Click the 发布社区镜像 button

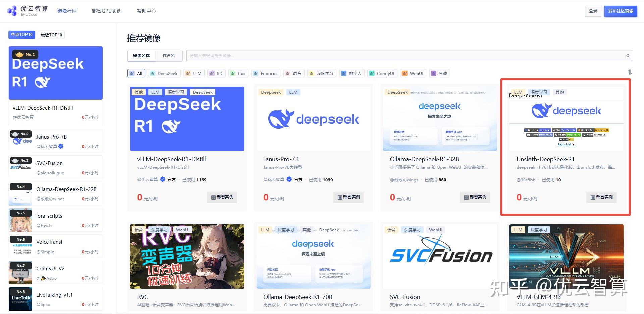click(x=620, y=11)
